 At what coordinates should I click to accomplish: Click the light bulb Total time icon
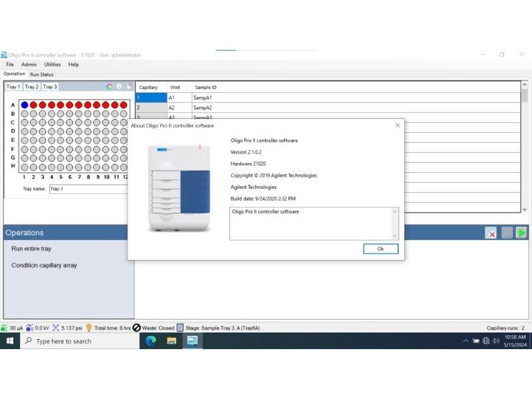tap(89, 327)
